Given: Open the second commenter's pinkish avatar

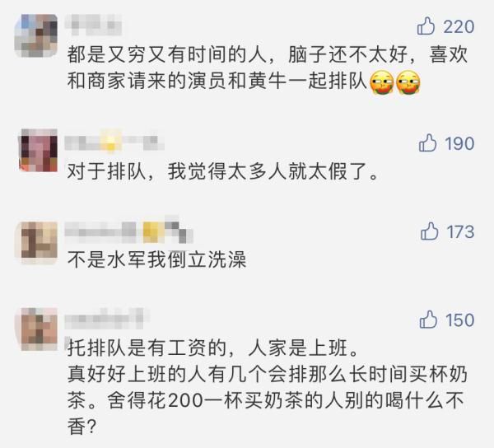Looking at the screenshot, I should [39, 150].
